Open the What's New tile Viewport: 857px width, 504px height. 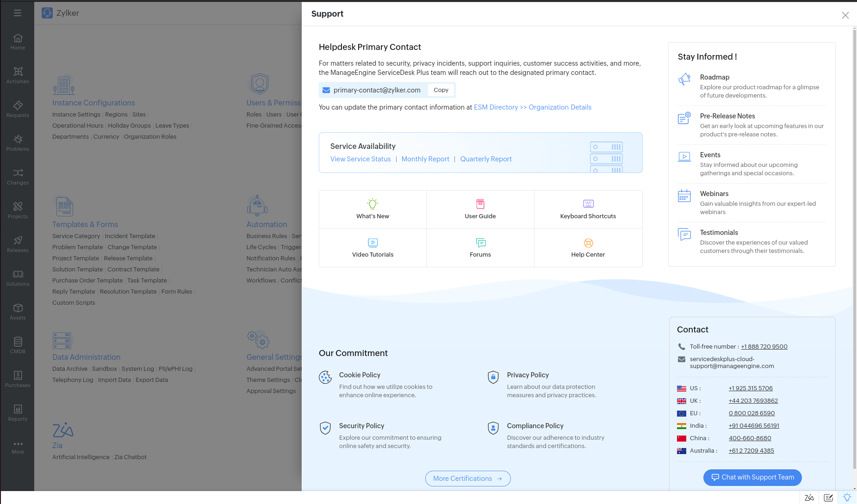point(373,209)
